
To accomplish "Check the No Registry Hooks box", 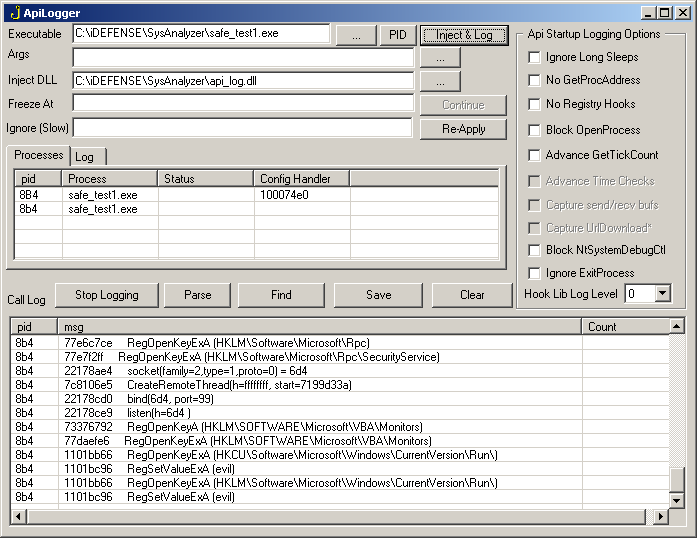I will click(534, 104).
